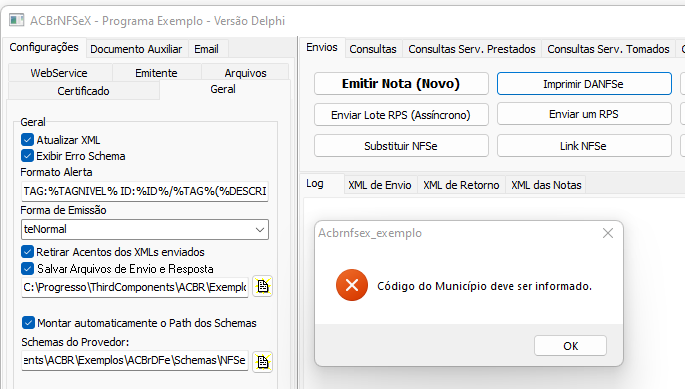Uncheck Atualizar XML
Image resolution: width=685 pixels, height=389 pixels.
(27, 139)
